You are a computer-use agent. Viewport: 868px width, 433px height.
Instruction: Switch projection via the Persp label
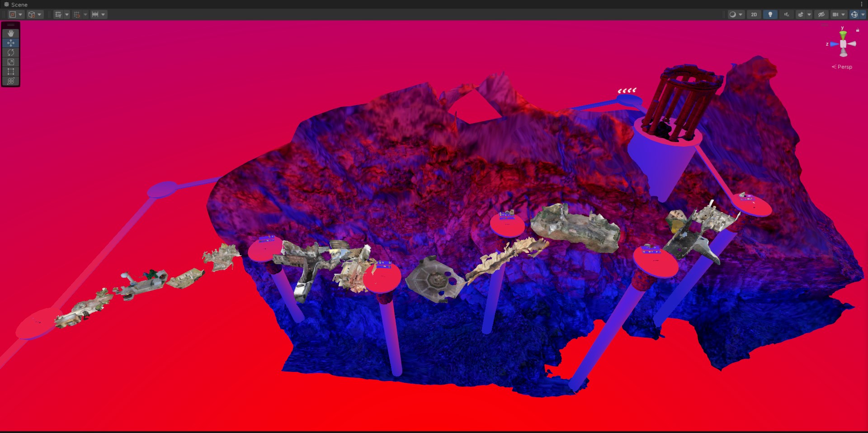(x=844, y=67)
